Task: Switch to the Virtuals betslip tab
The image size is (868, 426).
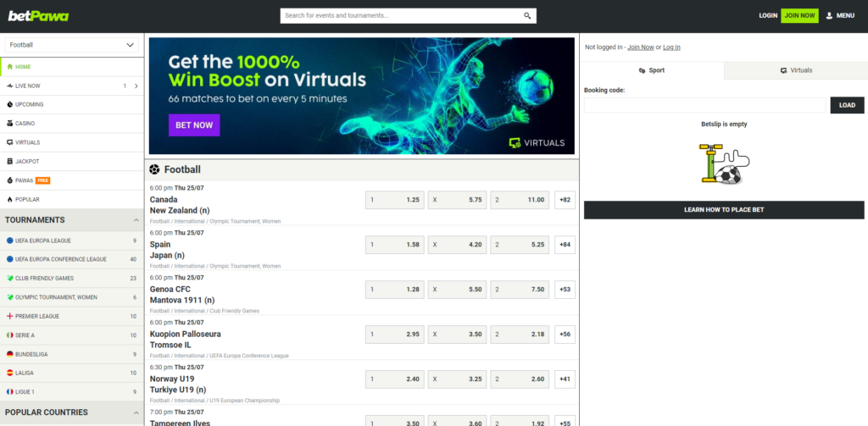Action: pos(795,70)
